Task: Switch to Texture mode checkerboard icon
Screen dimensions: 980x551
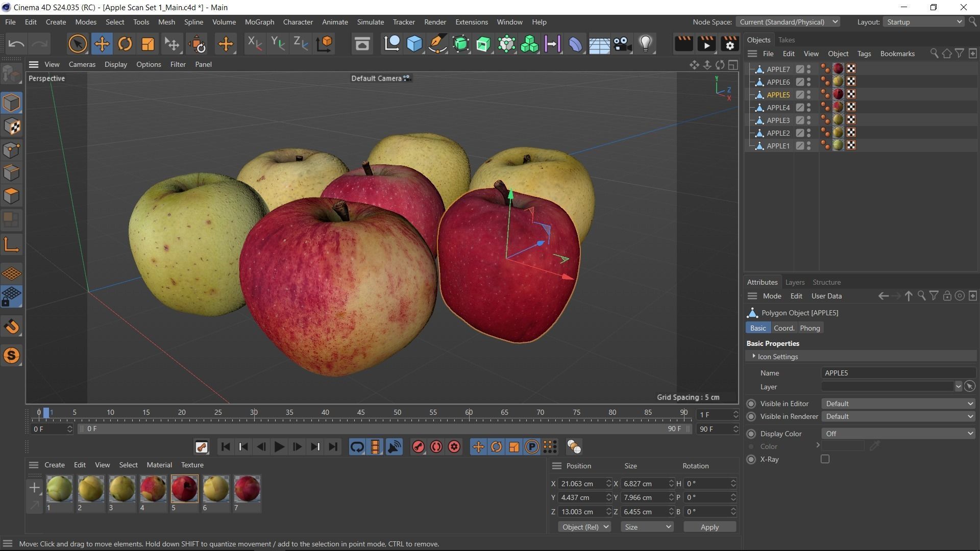Action: pos(11,127)
